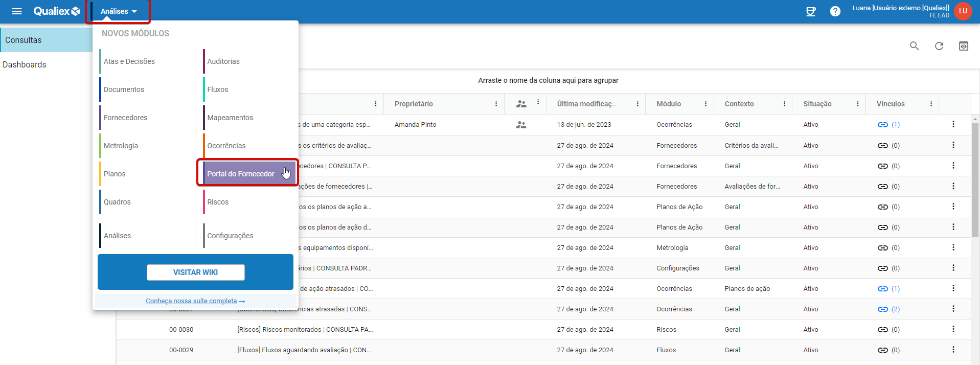Select Fornecedores module

(x=146, y=118)
